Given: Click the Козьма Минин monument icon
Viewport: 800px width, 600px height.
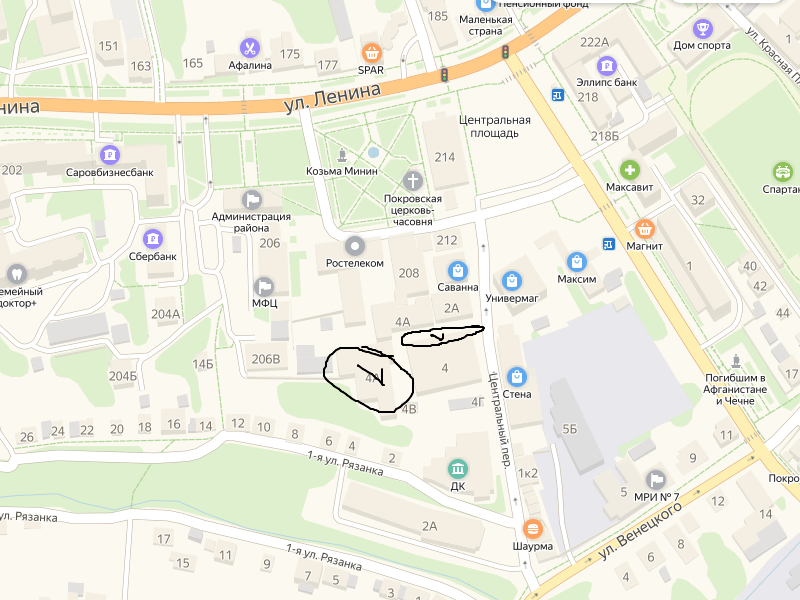Looking at the screenshot, I should (342, 155).
